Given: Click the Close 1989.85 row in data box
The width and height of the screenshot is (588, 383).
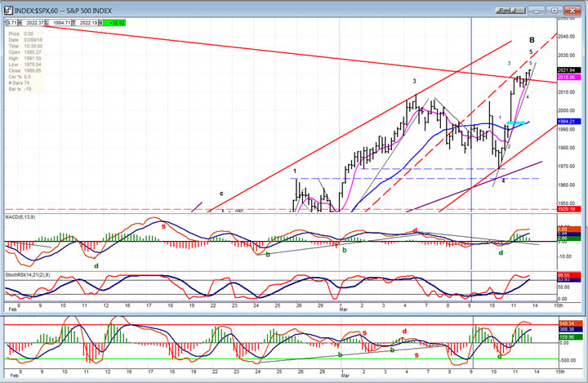Looking at the screenshot, I should (25, 70).
